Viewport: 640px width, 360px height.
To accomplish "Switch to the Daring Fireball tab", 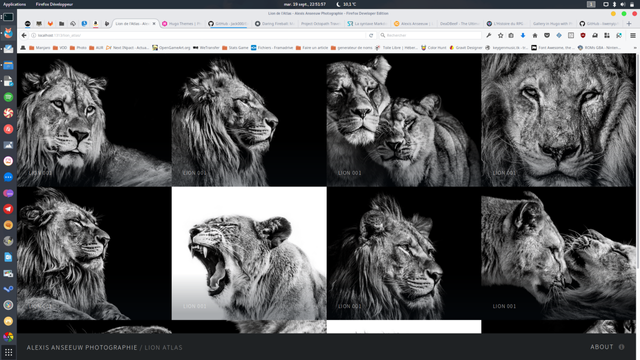I will 274,24.
